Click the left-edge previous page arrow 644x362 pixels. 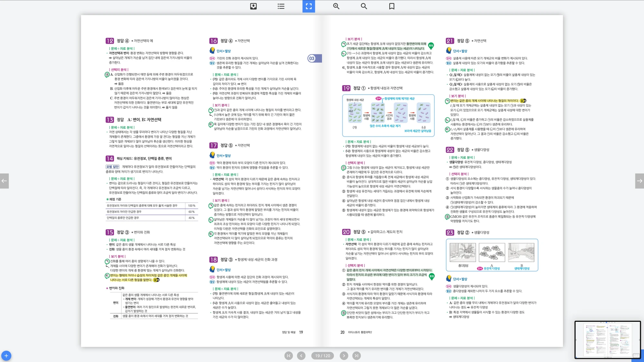point(4,181)
